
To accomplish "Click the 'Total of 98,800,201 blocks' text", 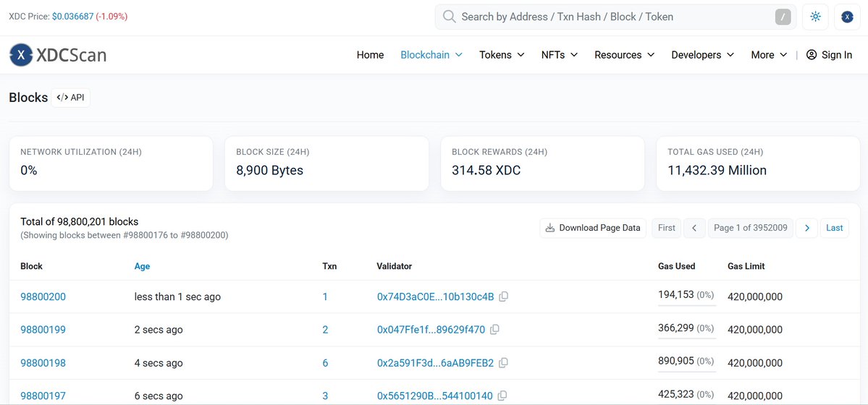I will point(79,222).
